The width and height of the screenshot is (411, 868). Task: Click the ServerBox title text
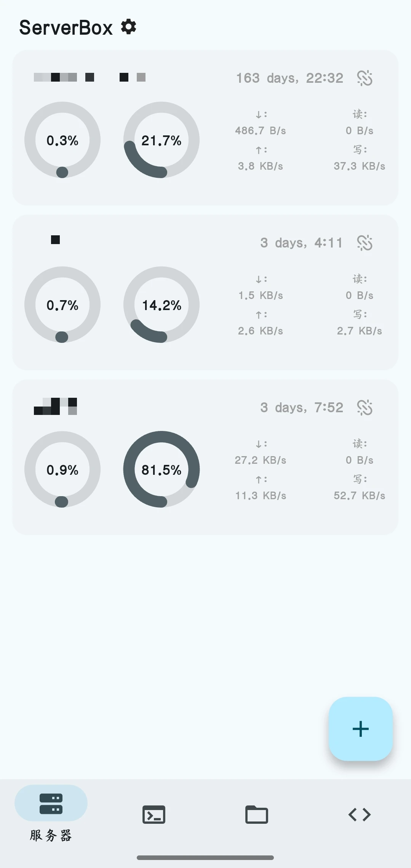66,27
